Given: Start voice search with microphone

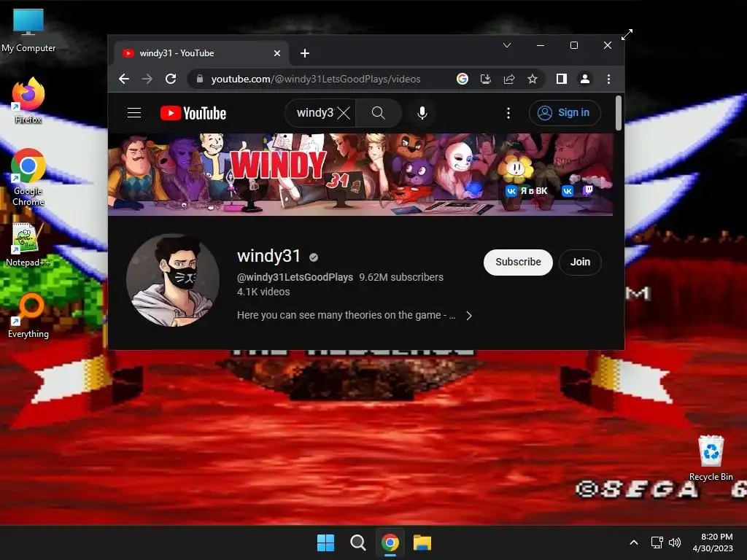Looking at the screenshot, I should pyautogui.click(x=422, y=113).
